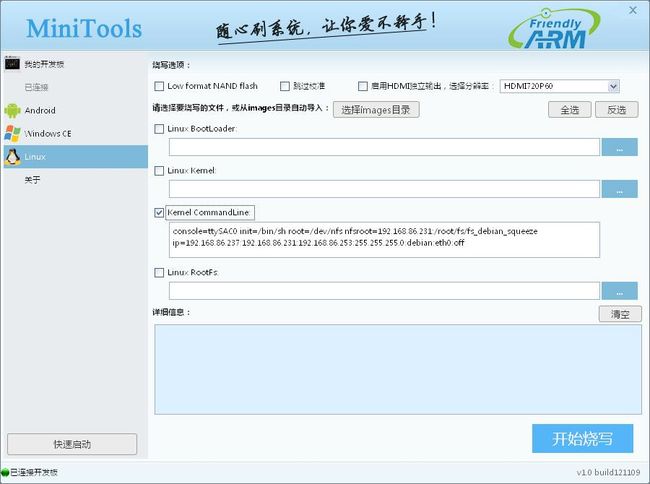Click the 选择images目录 button

tap(376, 110)
